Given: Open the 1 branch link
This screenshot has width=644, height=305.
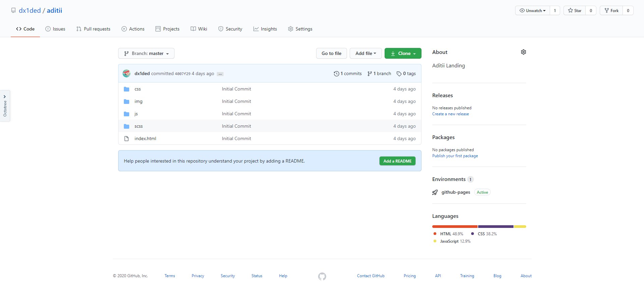Looking at the screenshot, I should pos(379,74).
